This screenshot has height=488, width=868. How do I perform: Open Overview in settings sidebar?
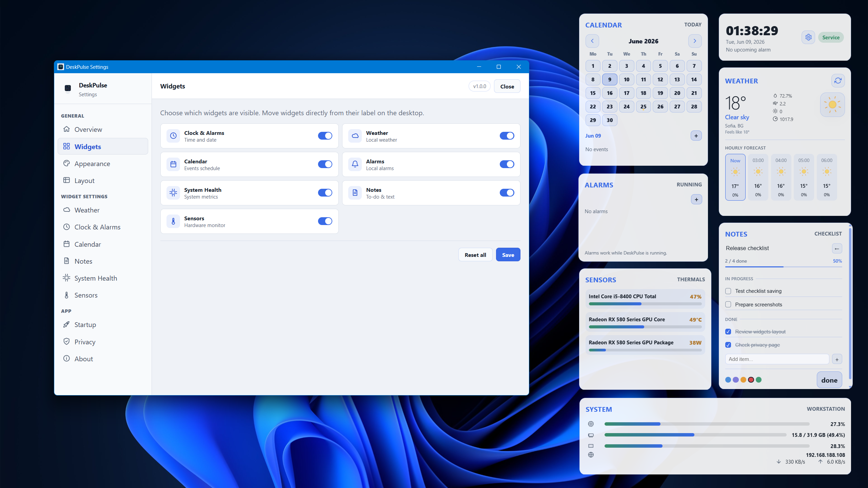tap(103, 129)
